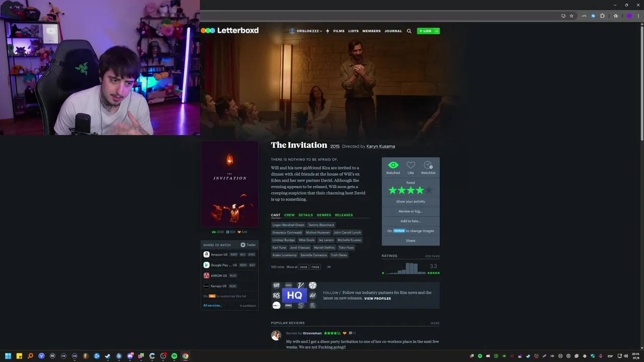Open the tiff partner logo
Image resolution: width=644 pixels, height=362 pixels.
click(276, 286)
